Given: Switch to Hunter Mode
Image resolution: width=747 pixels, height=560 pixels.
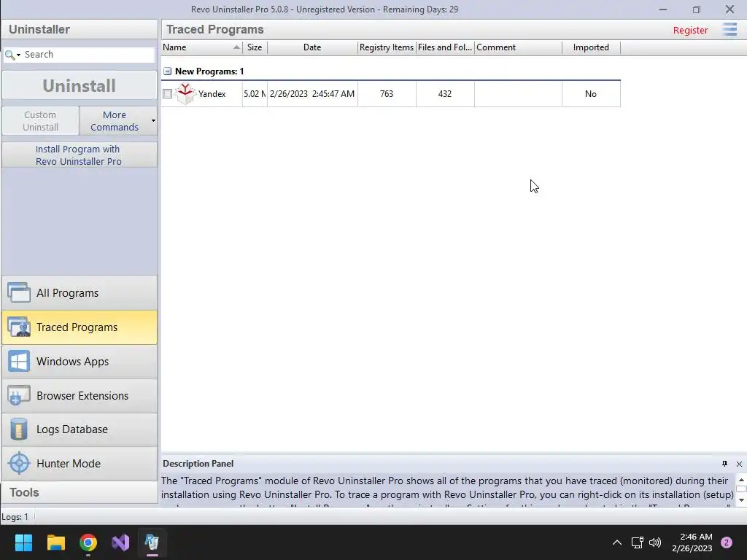Looking at the screenshot, I should pyautogui.click(x=79, y=463).
